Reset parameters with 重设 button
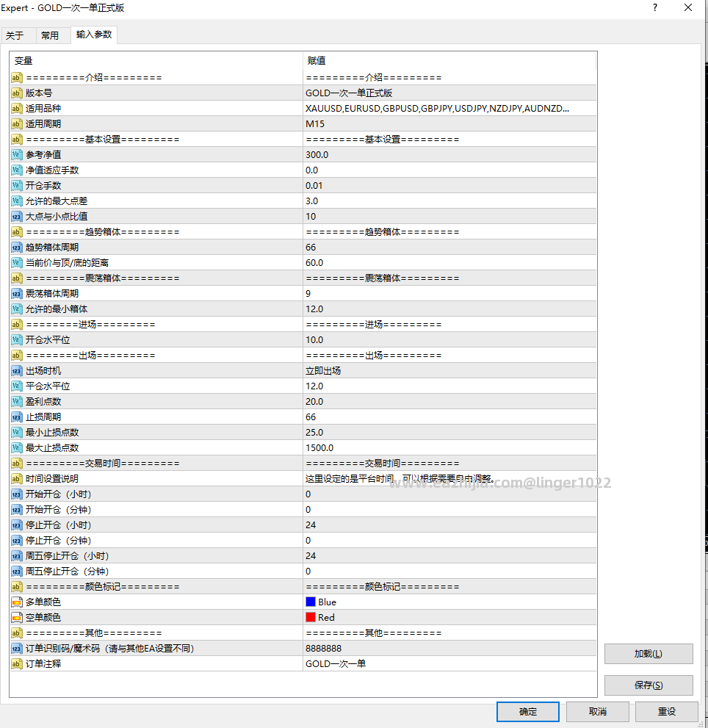Image resolution: width=708 pixels, height=728 pixels. point(667,712)
